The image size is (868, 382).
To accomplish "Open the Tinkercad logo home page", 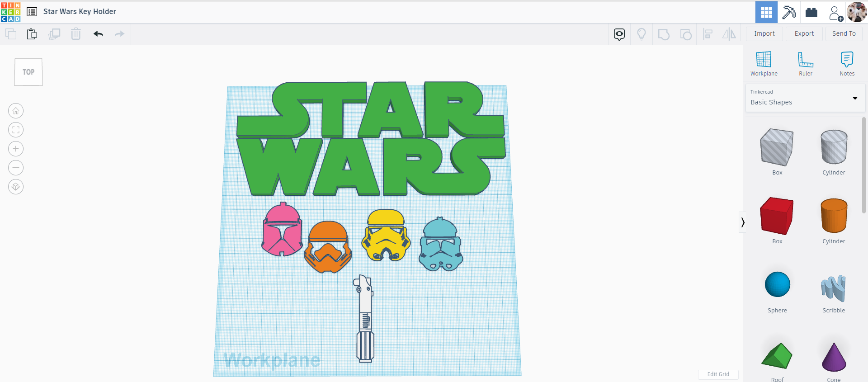I will point(11,12).
